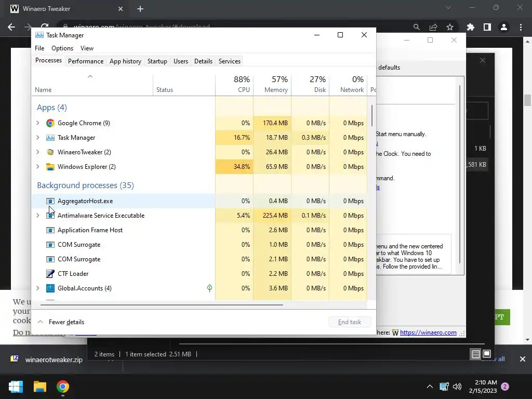Click the Task Manager vertical scrollbar thumb
Viewport: 532px width, 399px height.
click(x=372, y=115)
